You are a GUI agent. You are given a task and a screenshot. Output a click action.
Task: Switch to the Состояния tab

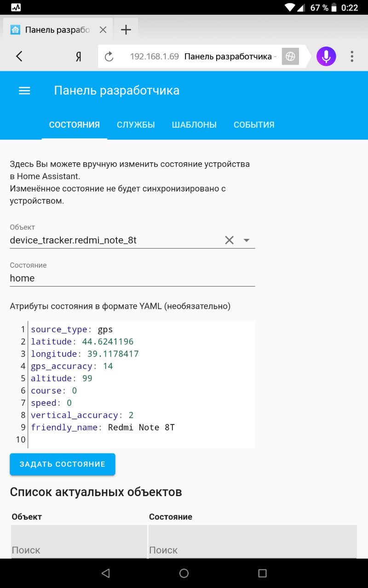75,125
